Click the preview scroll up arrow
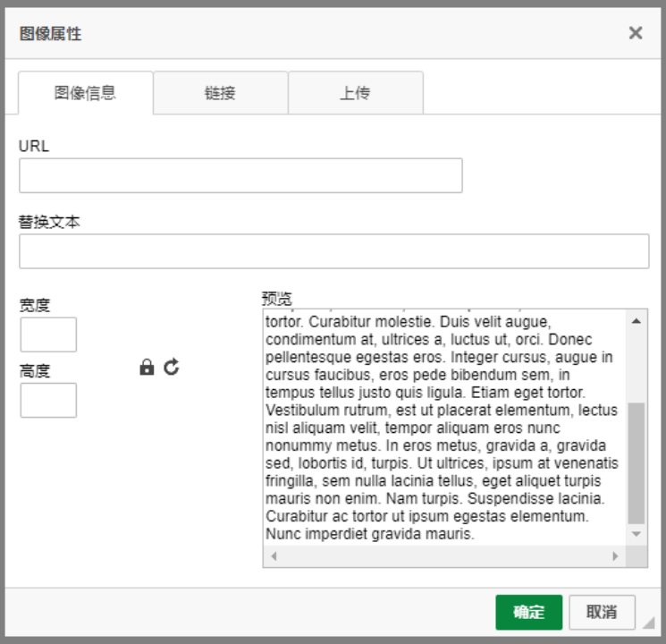The height and width of the screenshot is (644, 666). (x=636, y=320)
